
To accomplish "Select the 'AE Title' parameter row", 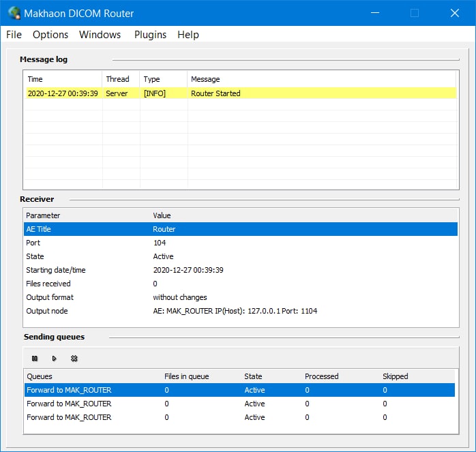I will (241, 229).
